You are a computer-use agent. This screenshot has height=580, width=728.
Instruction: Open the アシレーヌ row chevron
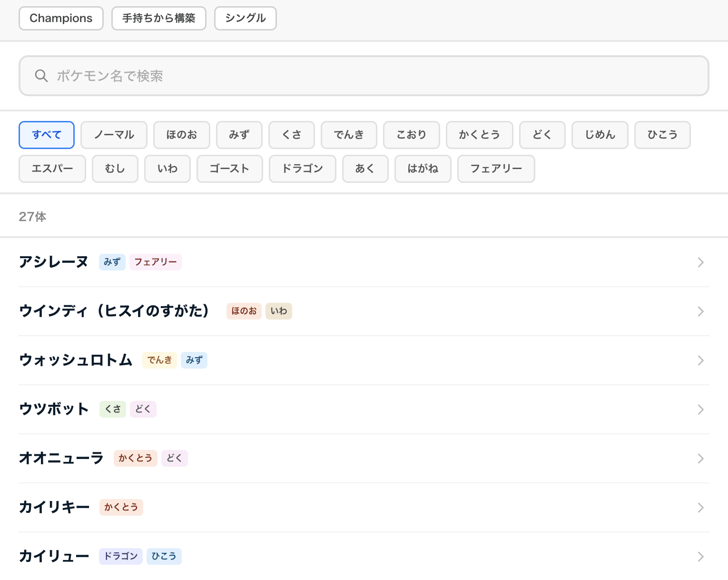(x=700, y=262)
